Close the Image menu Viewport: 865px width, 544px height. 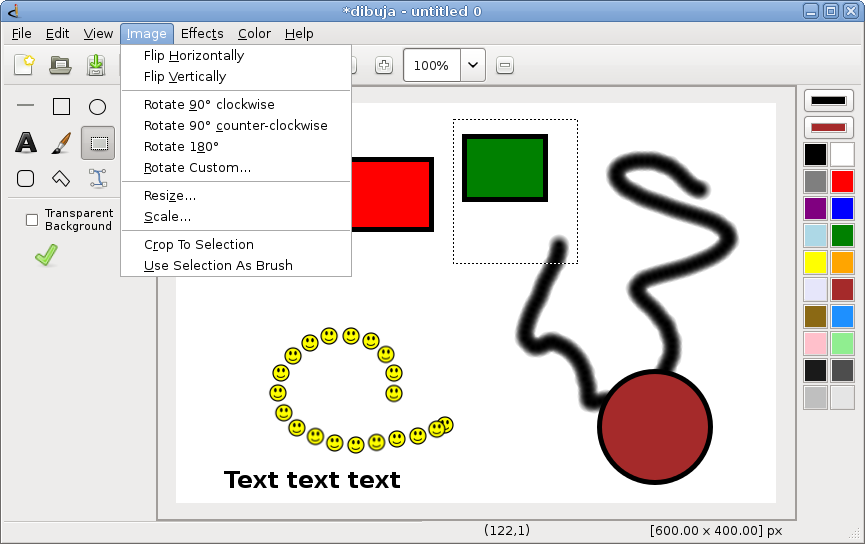[147, 34]
